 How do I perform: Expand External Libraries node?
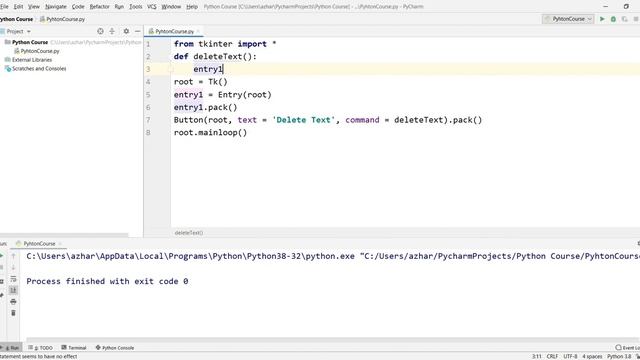pyautogui.click(x=32, y=60)
